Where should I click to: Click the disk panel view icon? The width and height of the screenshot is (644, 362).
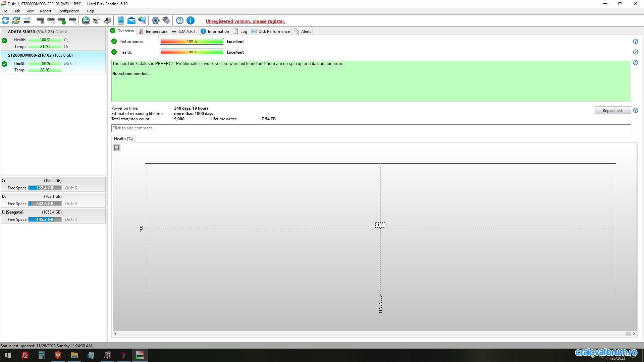(x=27, y=20)
